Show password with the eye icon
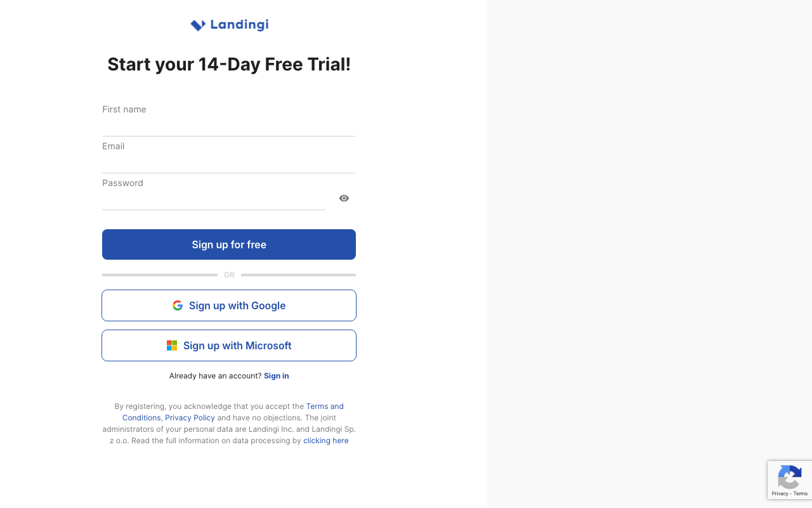Screen dimensions: 812x508 344,198
